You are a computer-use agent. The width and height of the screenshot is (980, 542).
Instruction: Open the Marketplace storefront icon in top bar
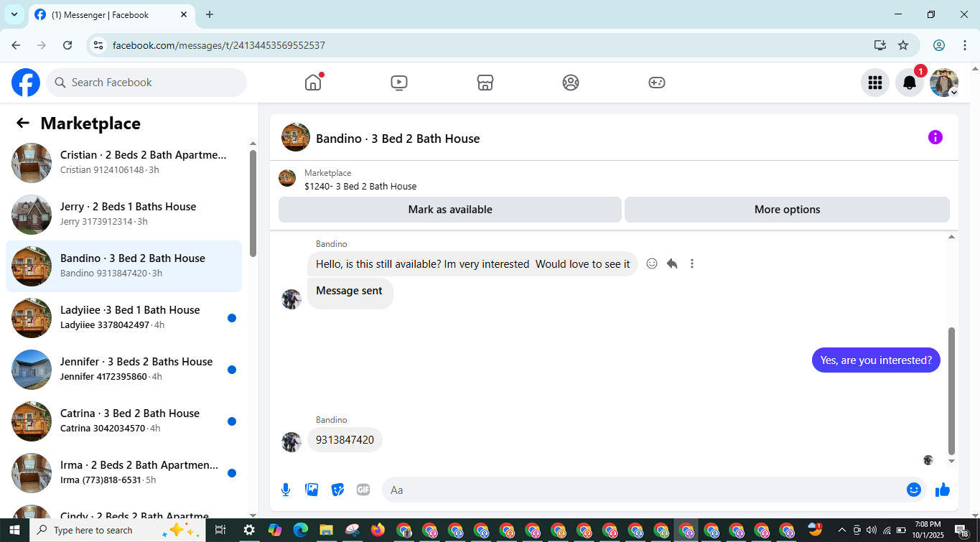coord(485,83)
